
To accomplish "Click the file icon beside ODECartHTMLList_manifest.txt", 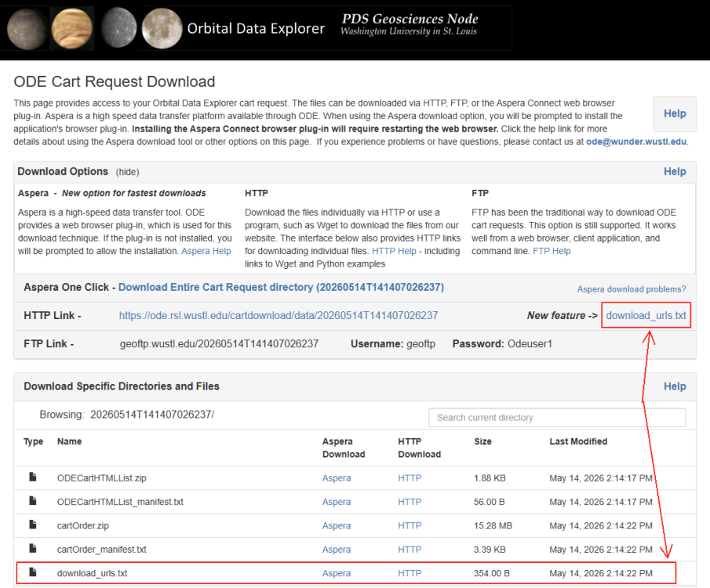I will click(33, 501).
